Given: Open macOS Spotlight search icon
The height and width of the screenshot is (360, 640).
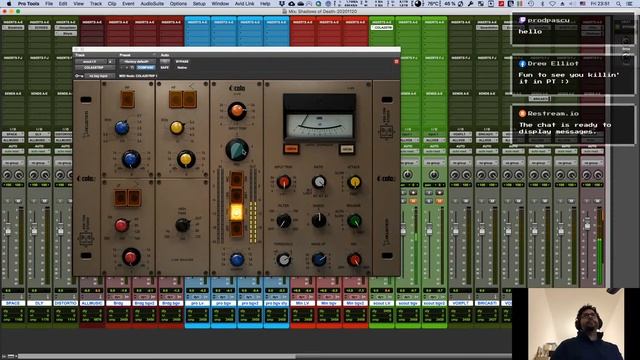Looking at the screenshot, I should coord(619,4).
